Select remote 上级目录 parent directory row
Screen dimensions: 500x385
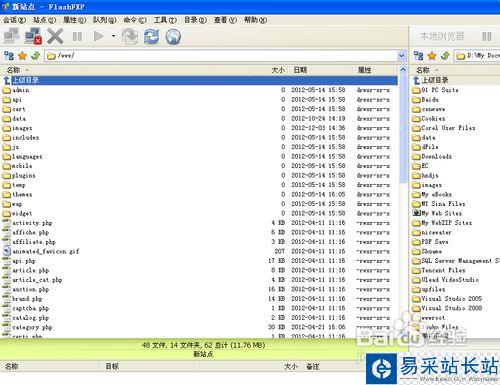(x=200, y=80)
